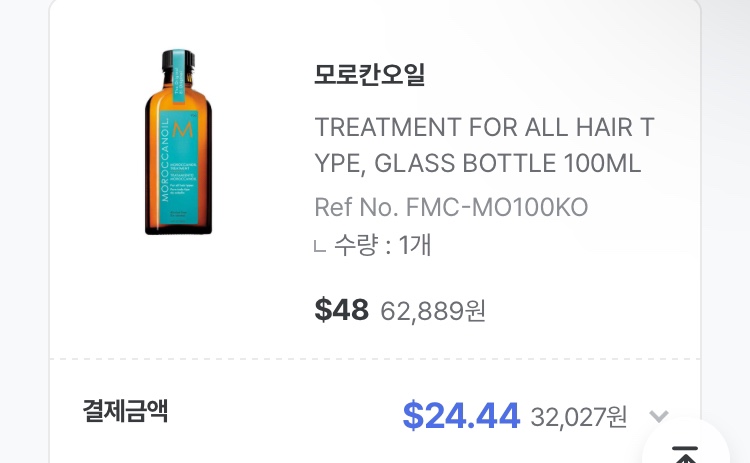Open the 모로칸오일 brand name
The height and width of the screenshot is (463, 750).
pos(369,74)
